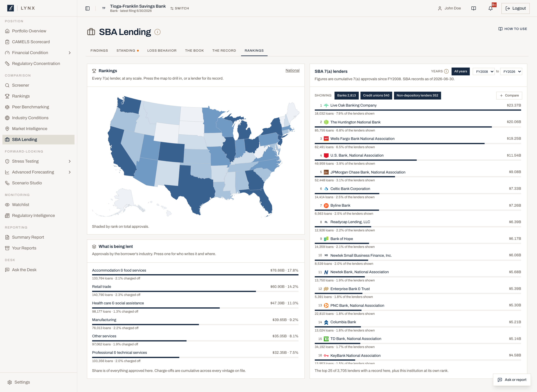Open Summary Report
The image size is (537, 392).
pyautogui.click(x=38, y=237)
